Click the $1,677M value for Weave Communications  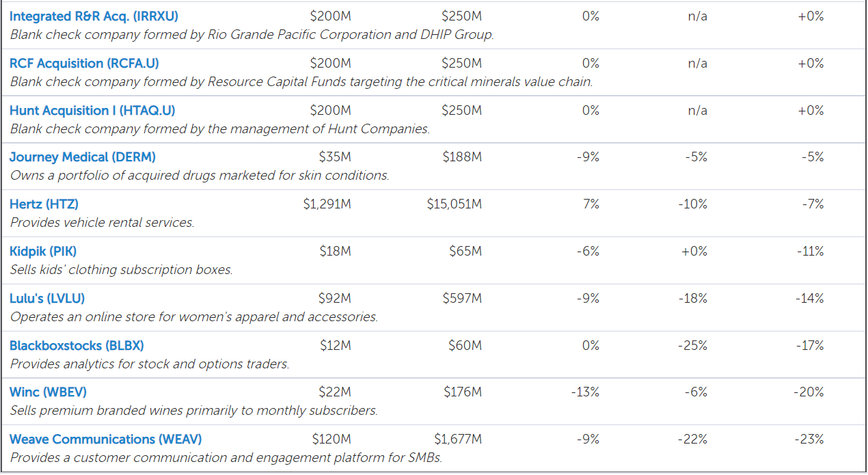click(x=458, y=439)
